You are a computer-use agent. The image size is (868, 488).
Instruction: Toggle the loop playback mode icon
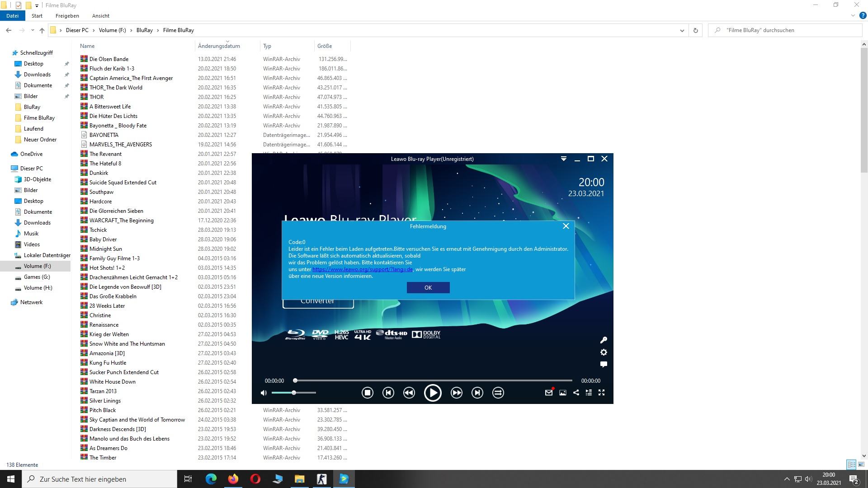pos(498,393)
